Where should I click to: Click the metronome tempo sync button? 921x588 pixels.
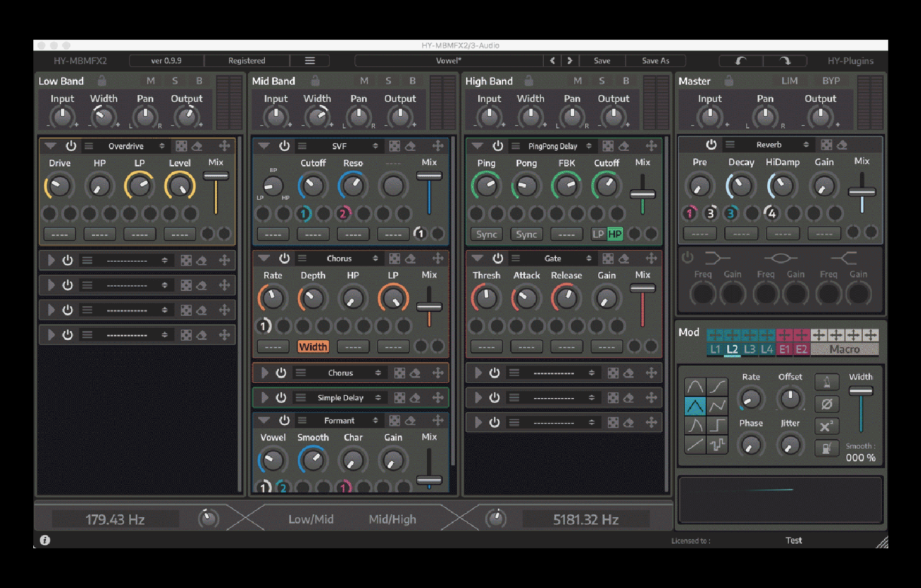point(826,383)
